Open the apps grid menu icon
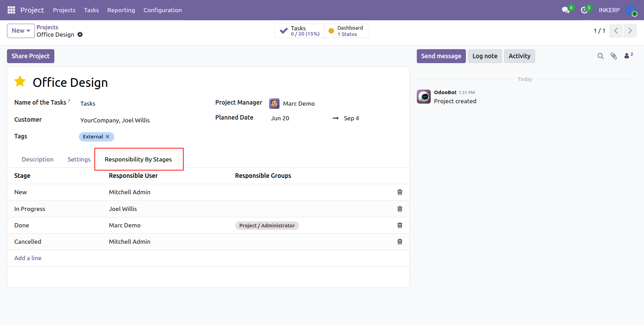The height and width of the screenshot is (325, 644). coord(11,10)
